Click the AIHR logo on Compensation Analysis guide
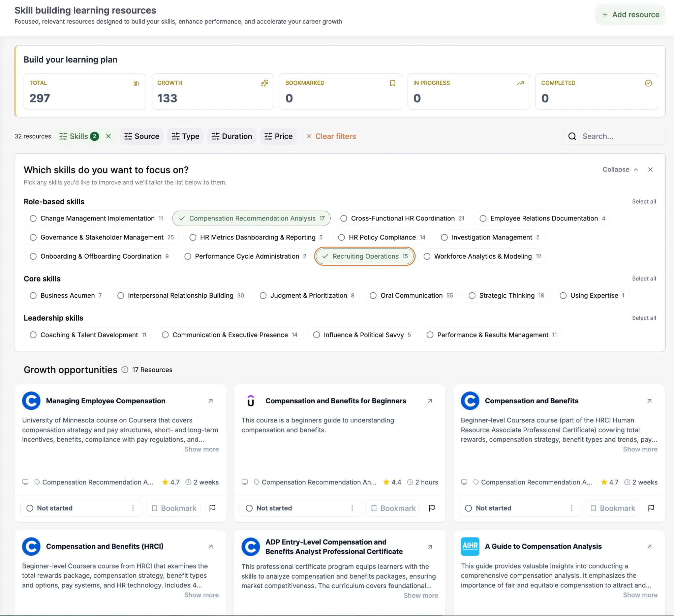The image size is (674, 616). pyautogui.click(x=470, y=546)
